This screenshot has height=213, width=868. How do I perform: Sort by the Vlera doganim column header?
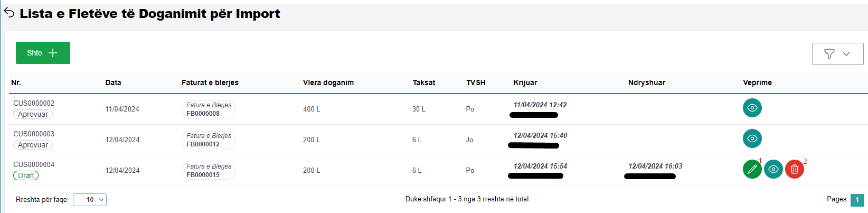tap(328, 82)
